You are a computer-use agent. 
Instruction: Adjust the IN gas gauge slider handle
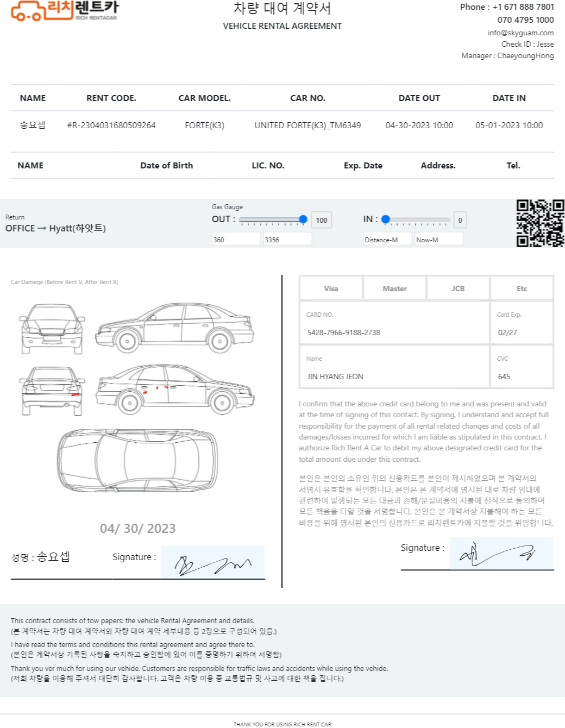[386, 219]
